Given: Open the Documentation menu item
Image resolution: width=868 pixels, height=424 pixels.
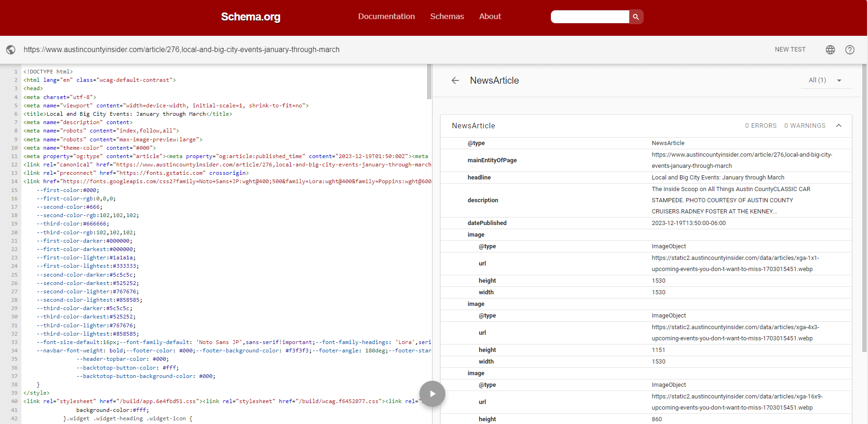Looking at the screenshot, I should [x=386, y=16].
